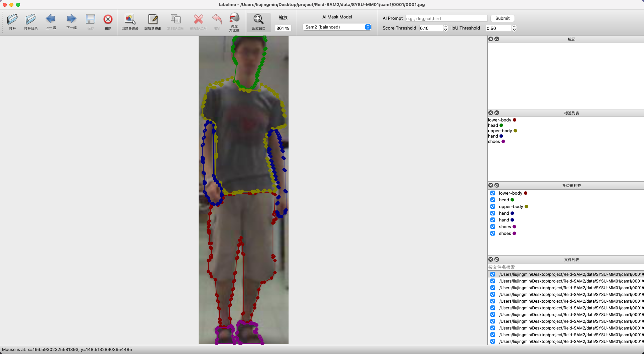Float the 文件列表 panel using its detach icon

pyautogui.click(x=497, y=259)
